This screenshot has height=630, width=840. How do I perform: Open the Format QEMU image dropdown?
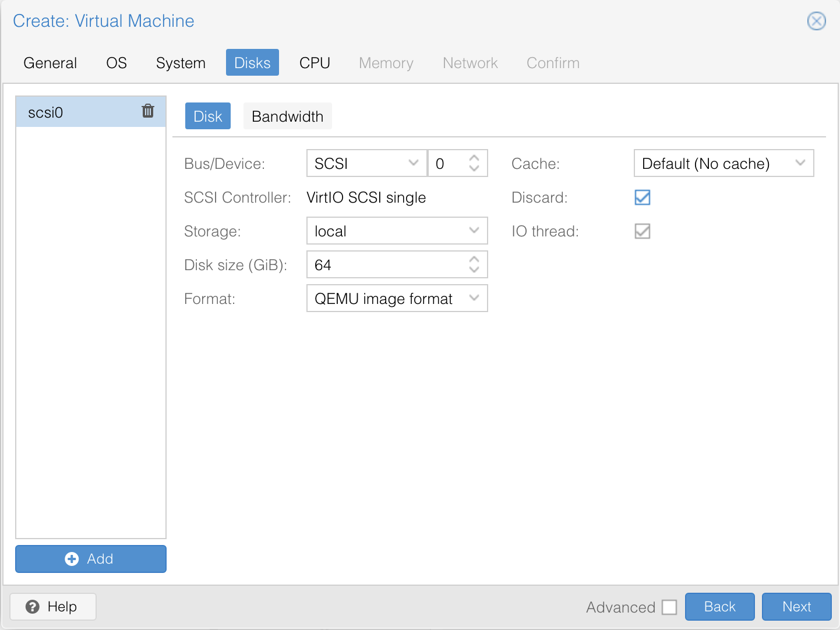pyautogui.click(x=474, y=298)
